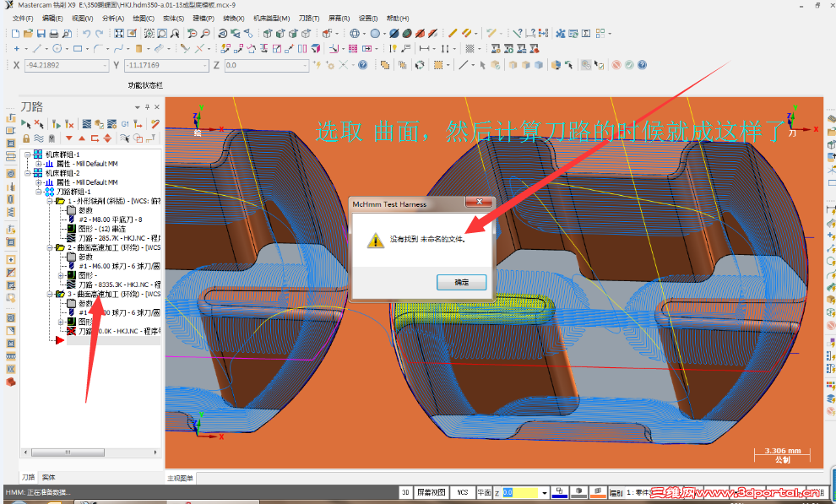Select all toolpath operations with green arrow icon
Screen dimensions: 836x504
pyautogui.click(x=25, y=124)
